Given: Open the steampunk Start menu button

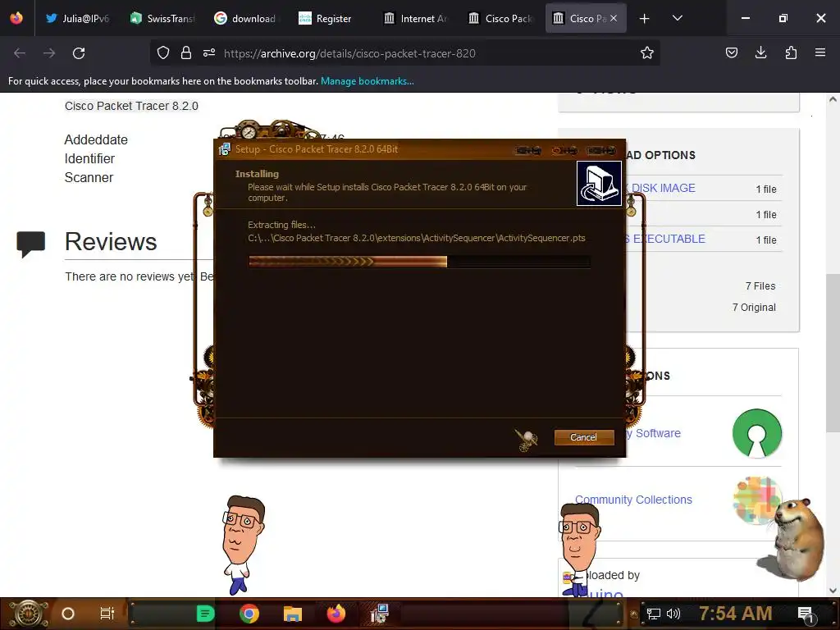Looking at the screenshot, I should click(x=28, y=614).
